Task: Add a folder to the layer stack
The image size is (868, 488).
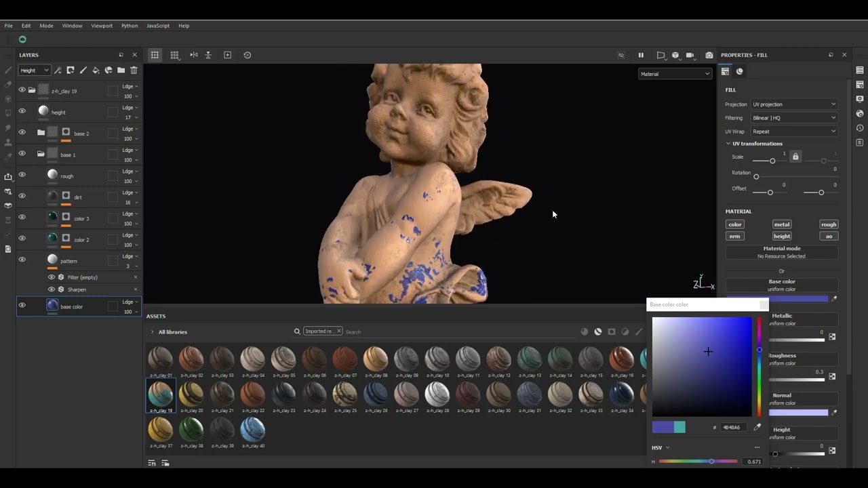Action: point(121,70)
